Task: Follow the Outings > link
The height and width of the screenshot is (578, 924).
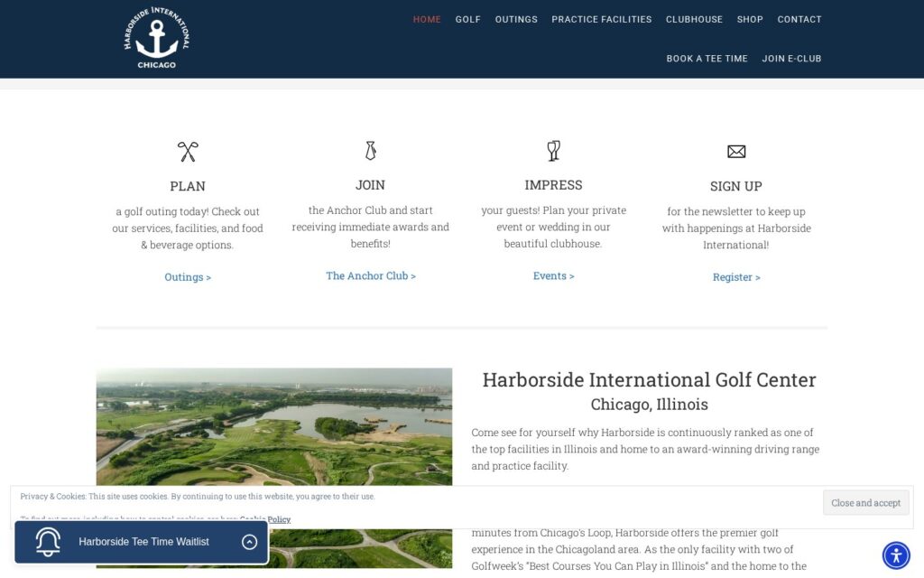Action: click(x=188, y=276)
